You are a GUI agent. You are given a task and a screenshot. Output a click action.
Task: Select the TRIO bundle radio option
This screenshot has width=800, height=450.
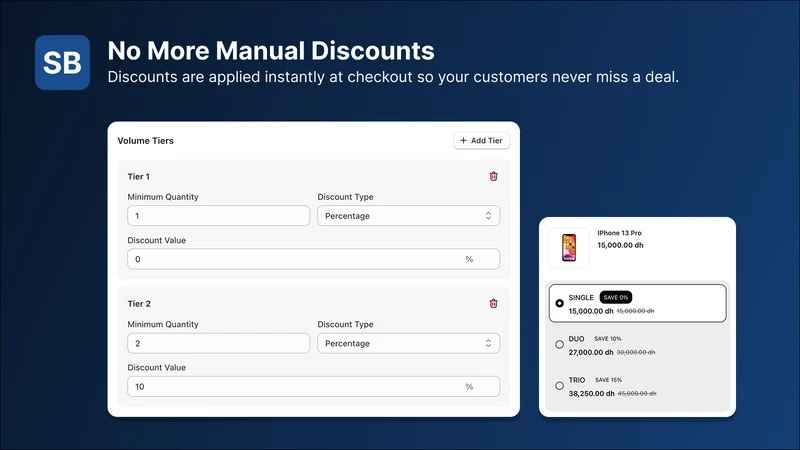point(559,386)
